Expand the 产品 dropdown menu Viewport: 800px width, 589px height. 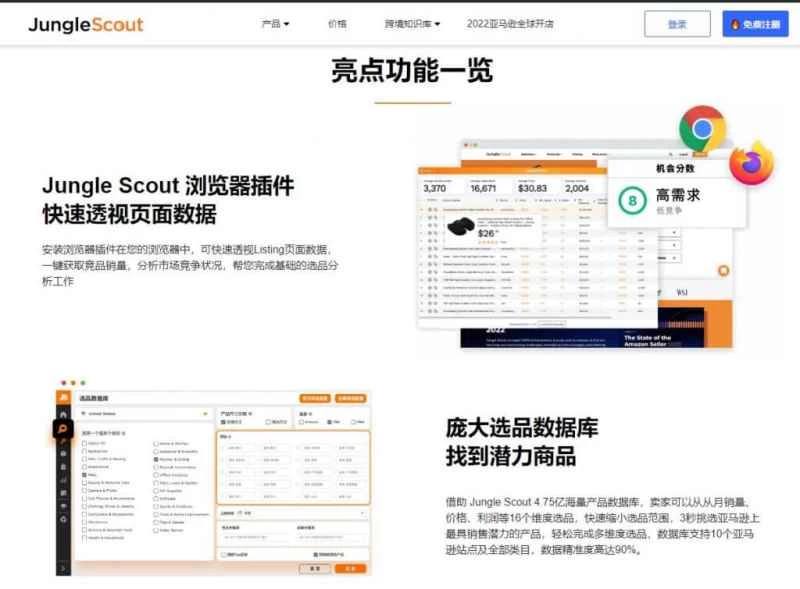click(x=275, y=24)
